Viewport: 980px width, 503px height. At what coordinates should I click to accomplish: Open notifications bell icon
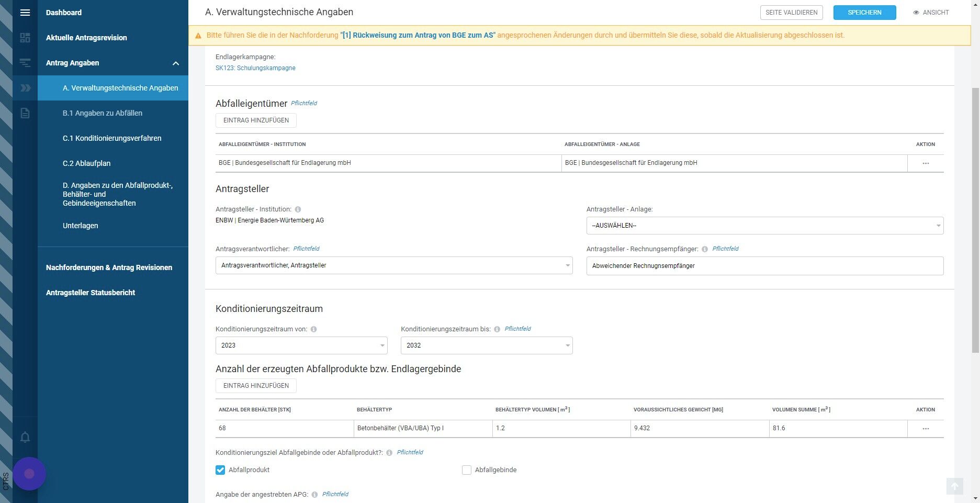coord(25,437)
